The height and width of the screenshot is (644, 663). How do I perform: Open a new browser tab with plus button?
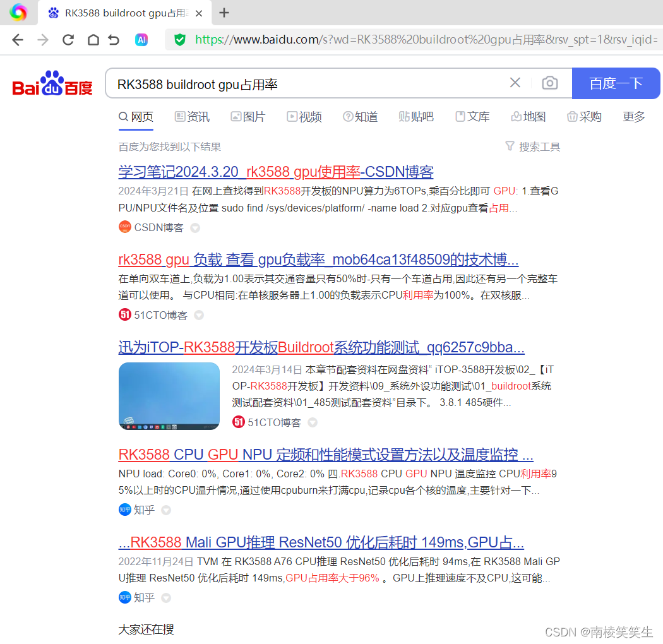224,11
